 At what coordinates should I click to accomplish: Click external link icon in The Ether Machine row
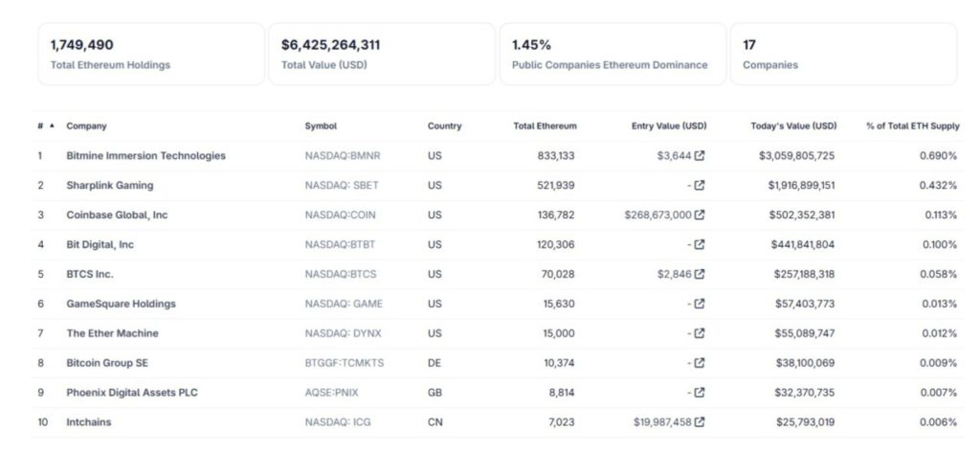click(x=700, y=333)
